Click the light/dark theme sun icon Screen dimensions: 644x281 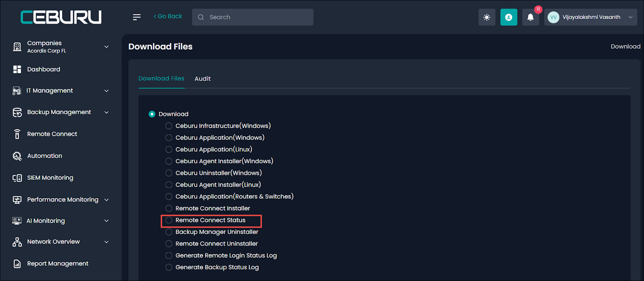(487, 17)
